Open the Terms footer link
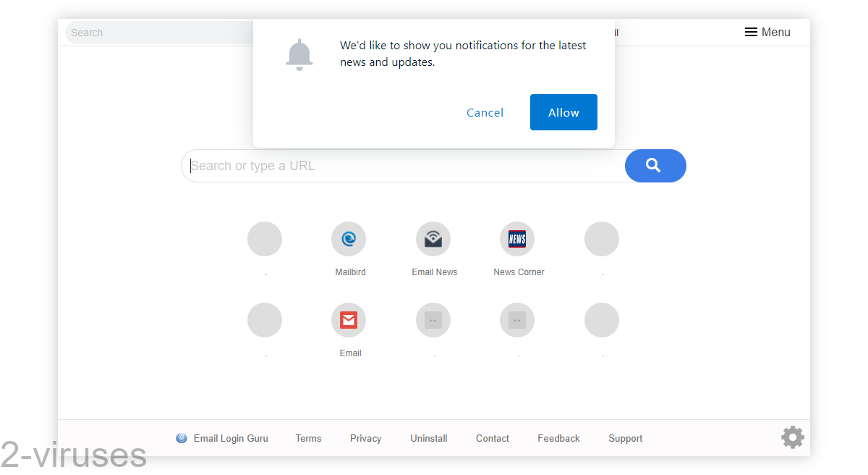This screenshot has height=475, width=868. (x=308, y=438)
